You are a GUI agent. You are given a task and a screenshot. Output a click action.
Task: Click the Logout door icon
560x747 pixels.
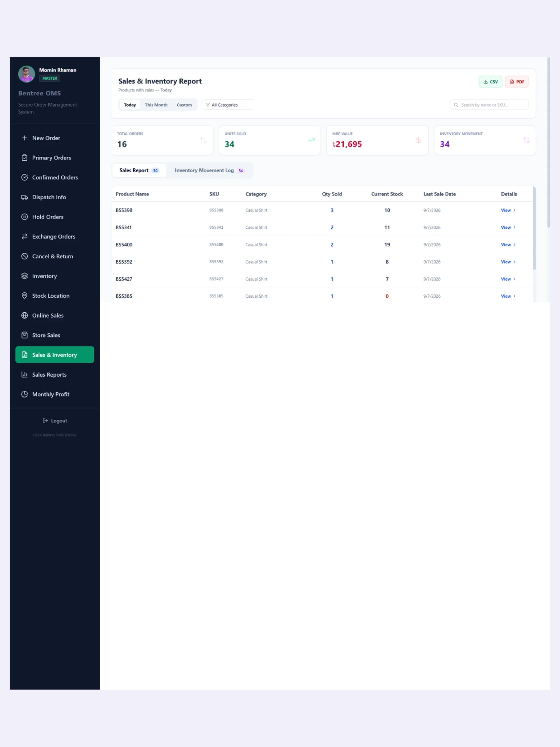[45, 420]
